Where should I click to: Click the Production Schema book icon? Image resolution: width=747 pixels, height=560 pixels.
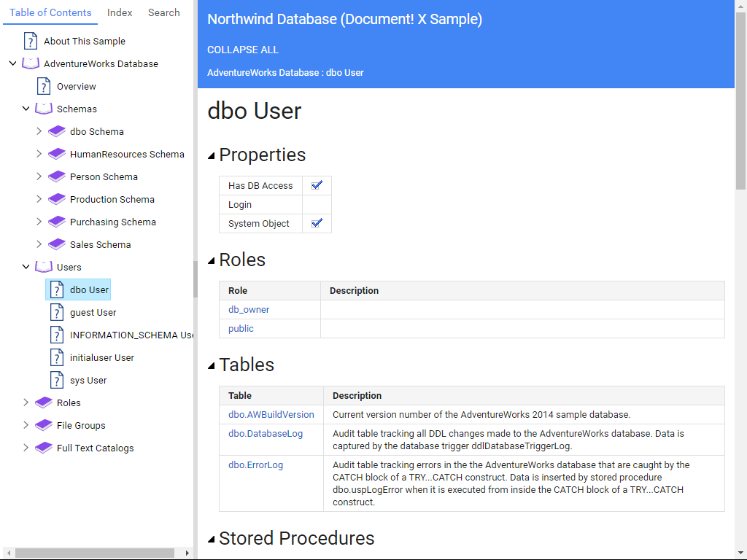[x=57, y=199]
